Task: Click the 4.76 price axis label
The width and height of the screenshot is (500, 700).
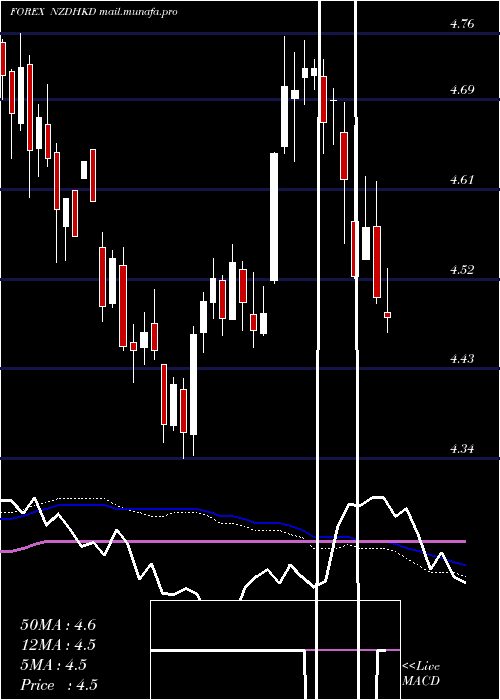Action: click(462, 24)
